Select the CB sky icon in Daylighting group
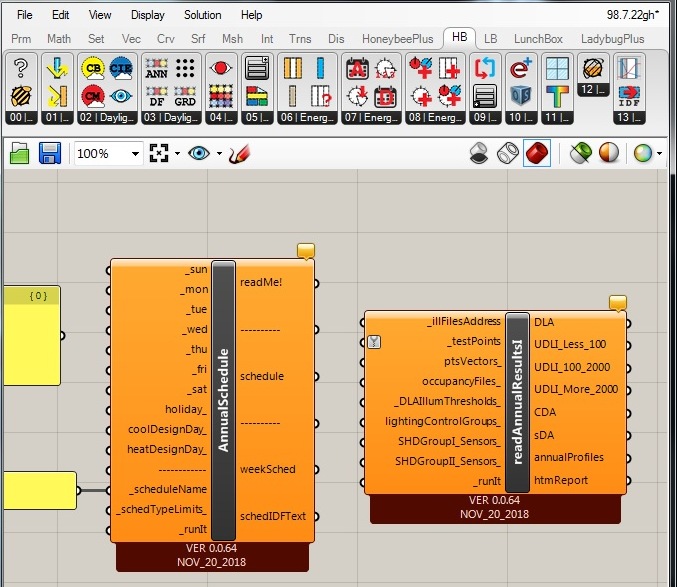The width and height of the screenshot is (677, 587). 93,69
